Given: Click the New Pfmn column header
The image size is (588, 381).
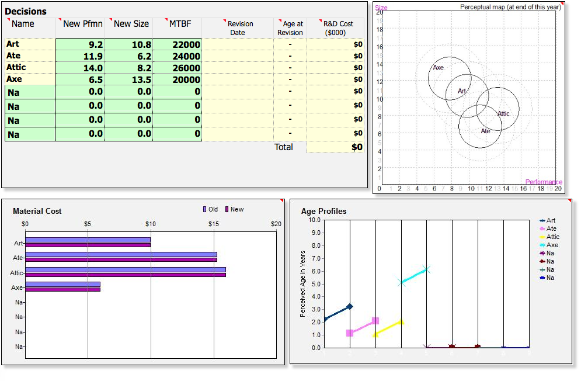Looking at the screenshot, I should click(x=82, y=23).
